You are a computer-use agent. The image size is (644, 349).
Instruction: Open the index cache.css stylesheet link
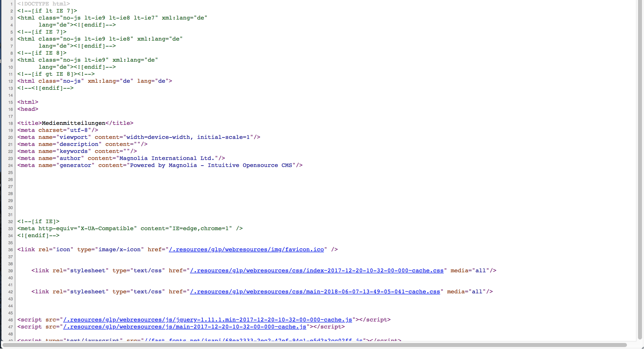tap(316, 271)
